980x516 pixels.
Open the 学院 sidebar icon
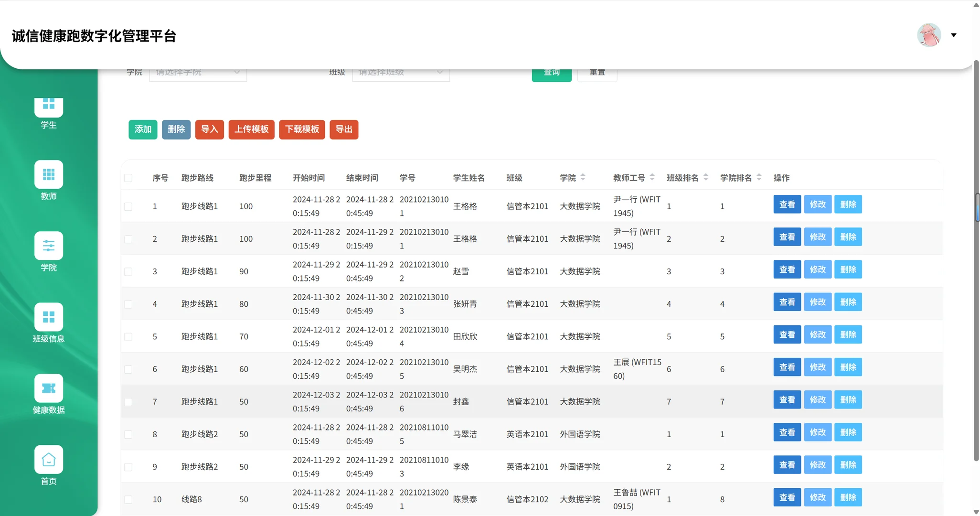point(48,246)
